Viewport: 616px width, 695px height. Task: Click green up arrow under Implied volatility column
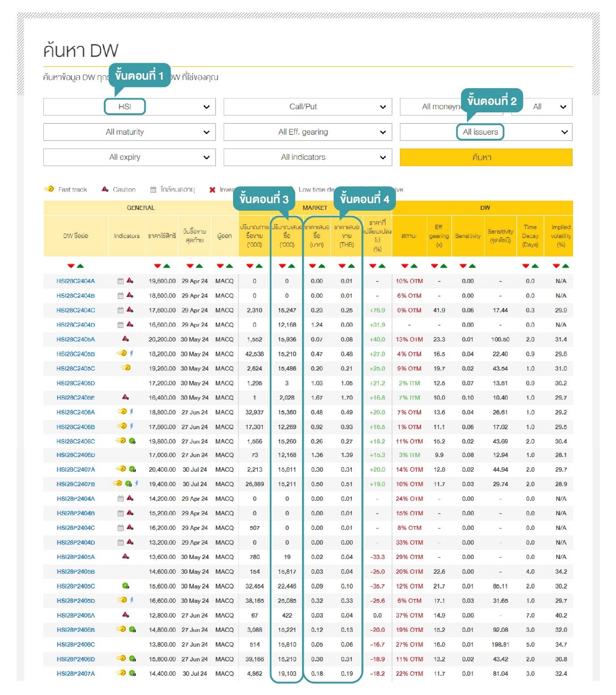[x=566, y=266]
